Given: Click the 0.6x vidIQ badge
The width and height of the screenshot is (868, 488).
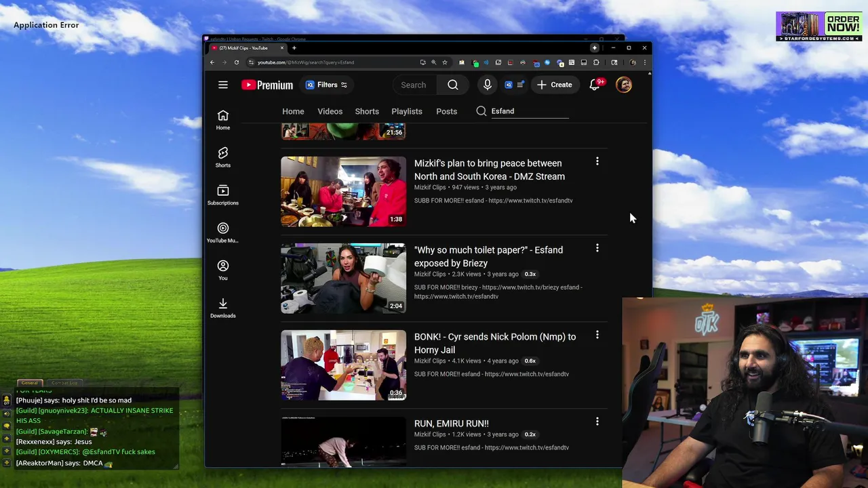Looking at the screenshot, I should (530, 361).
